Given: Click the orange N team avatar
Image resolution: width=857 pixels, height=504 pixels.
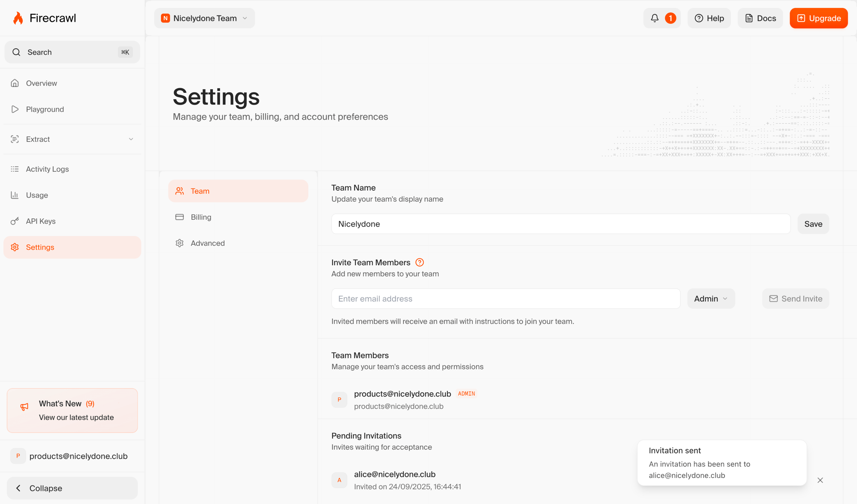Looking at the screenshot, I should 165,18.
